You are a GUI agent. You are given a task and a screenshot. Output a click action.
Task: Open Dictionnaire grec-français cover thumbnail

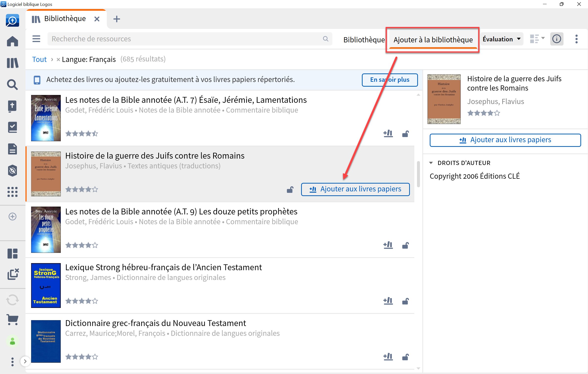tap(46, 341)
